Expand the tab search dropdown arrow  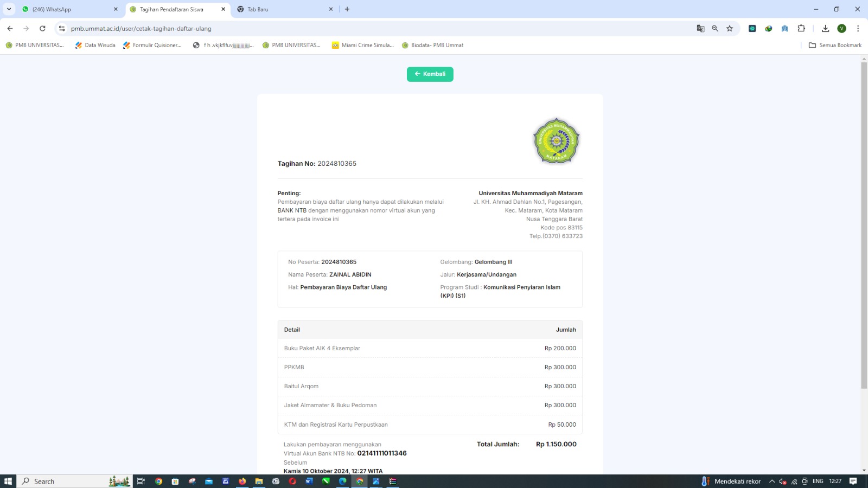click(x=9, y=9)
